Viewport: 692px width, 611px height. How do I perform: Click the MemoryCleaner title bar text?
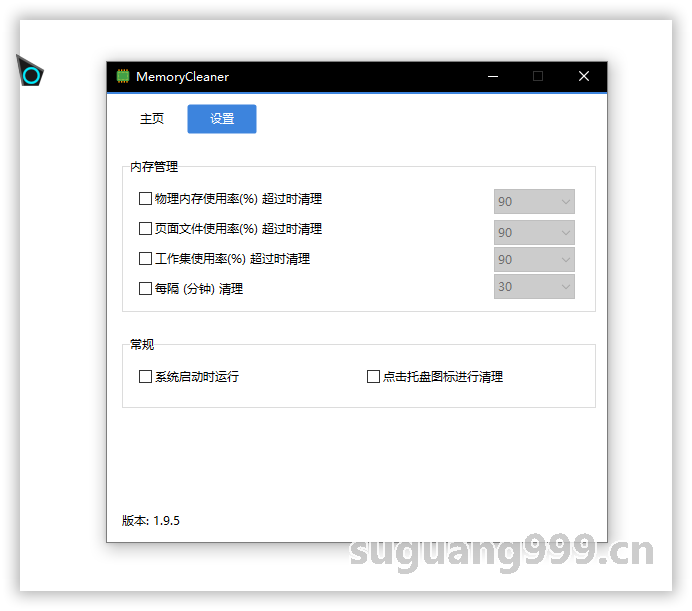pos(182,77)
